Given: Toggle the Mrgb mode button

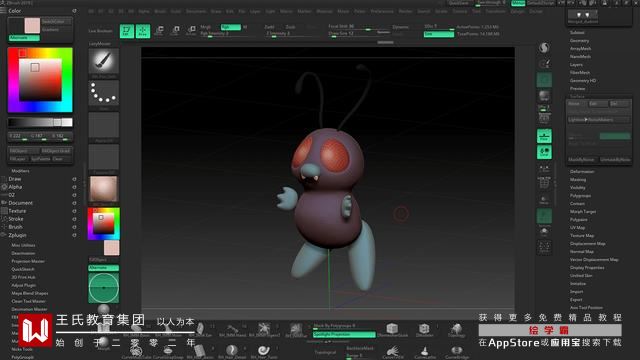Looking at the screenshot, I should [x=206, y=27].
